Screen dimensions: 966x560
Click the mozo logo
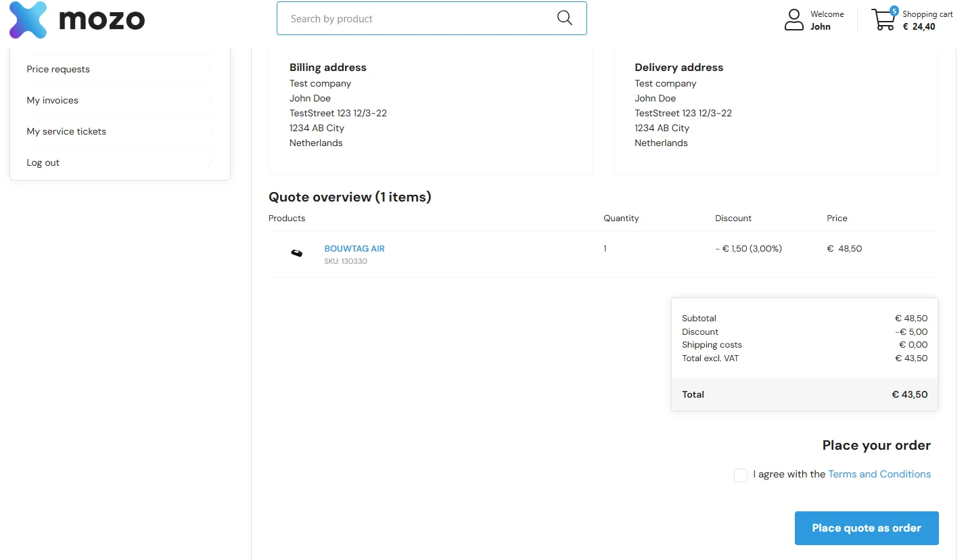click(77, 20)
